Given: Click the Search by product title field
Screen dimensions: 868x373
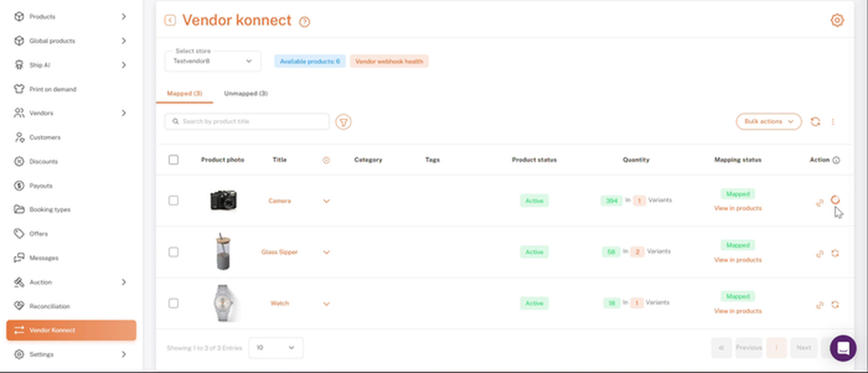Looking at the screenshot, I should pos(247,122).
